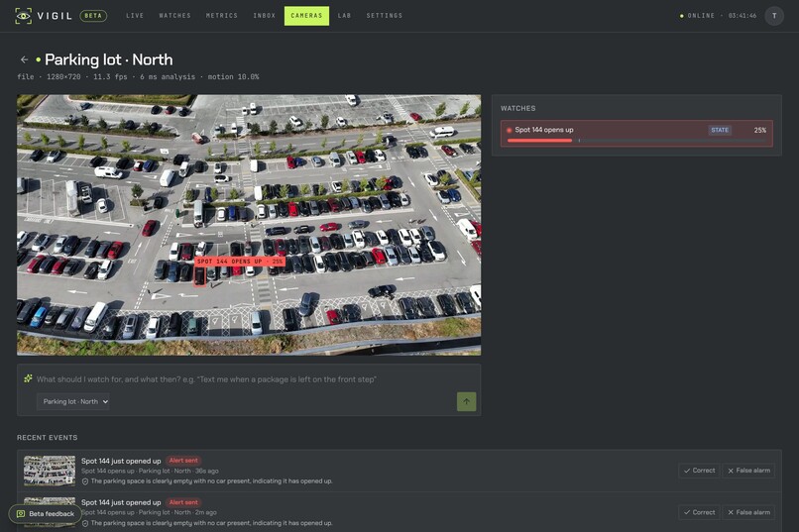
Task: Mark the 38s ago event False alarm
Action: 748,471
